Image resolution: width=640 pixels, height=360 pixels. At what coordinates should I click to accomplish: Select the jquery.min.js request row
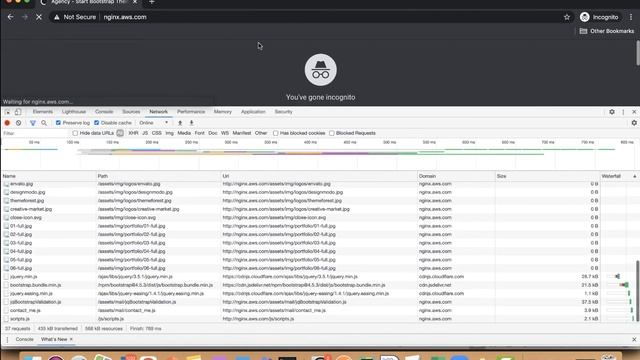(318, 277)
